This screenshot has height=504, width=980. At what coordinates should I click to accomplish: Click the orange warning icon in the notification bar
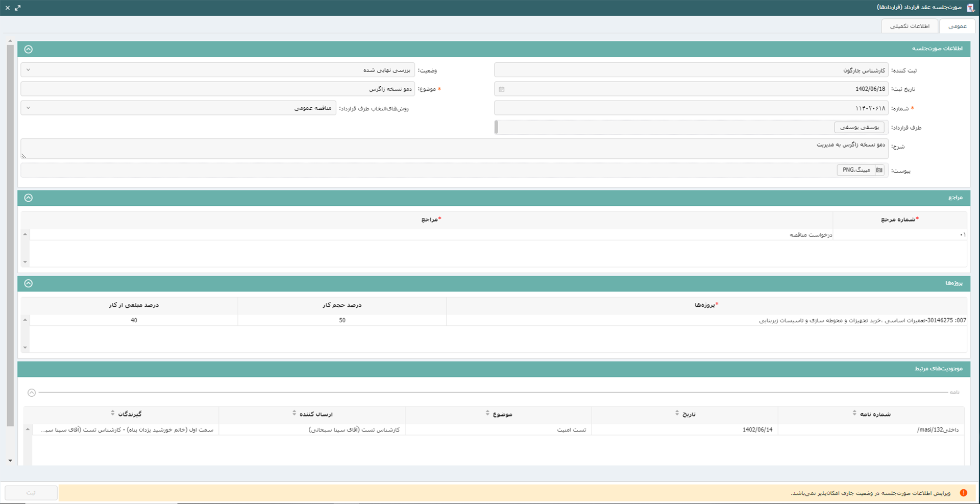[963, 493]
